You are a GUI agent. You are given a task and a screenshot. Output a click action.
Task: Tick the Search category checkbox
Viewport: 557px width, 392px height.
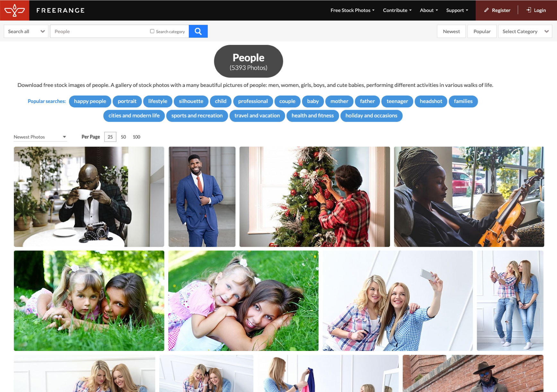click(x=152, y=31)
